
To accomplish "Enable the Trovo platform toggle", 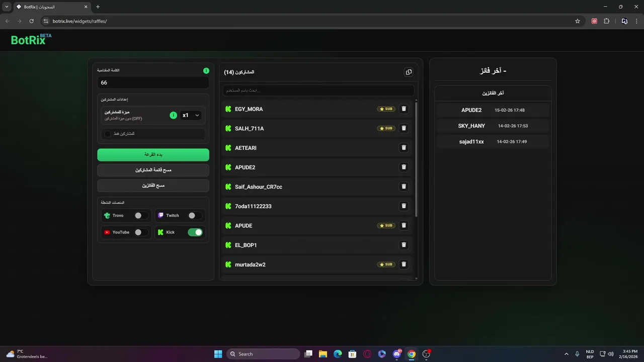I will 141,216.
